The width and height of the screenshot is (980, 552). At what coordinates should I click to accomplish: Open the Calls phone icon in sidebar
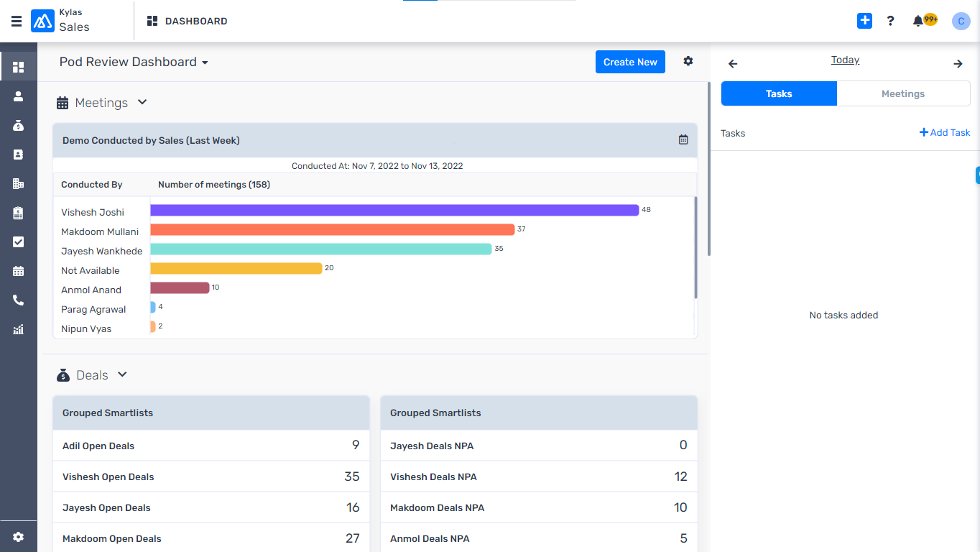point(18,300)
